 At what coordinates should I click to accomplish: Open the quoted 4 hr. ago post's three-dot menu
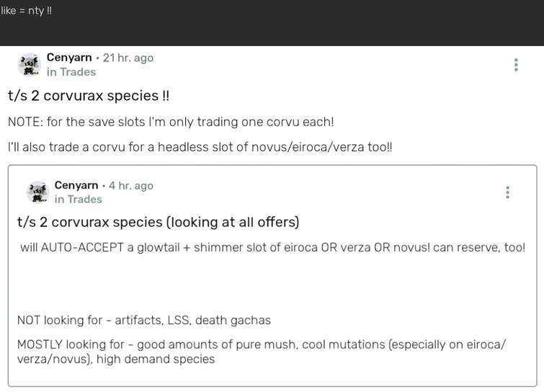point(508,192)
